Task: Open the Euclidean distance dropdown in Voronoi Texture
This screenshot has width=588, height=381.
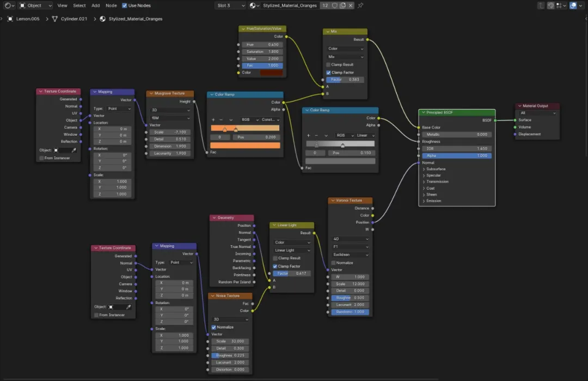Action: click(350, 255)
